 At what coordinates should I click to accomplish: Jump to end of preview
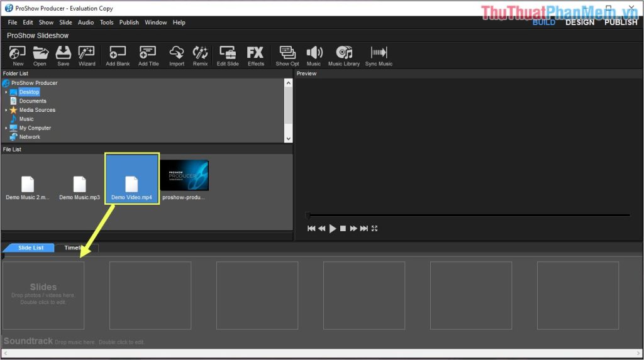point(364,229)
